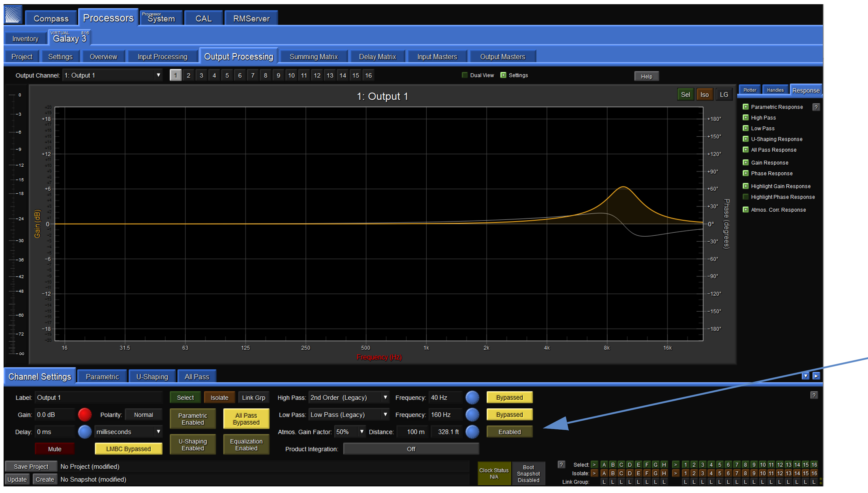Click output channel number 5
The image size is (868, 493).
[x=226, y=75]
